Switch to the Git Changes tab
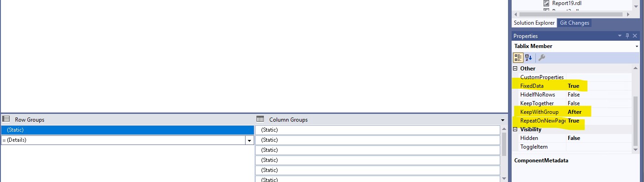Image resolution: width=644 pixels, height=182 pixels. tap(575, 23)
